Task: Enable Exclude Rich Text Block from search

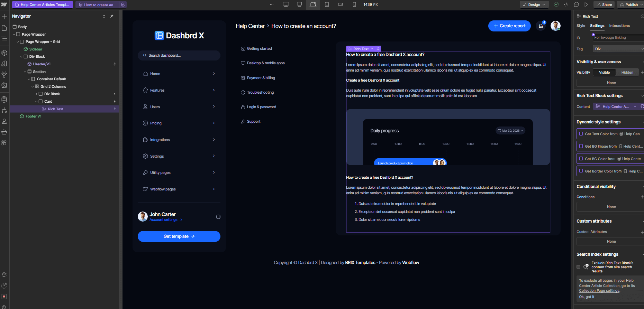Action: click(x=578, y=267)
